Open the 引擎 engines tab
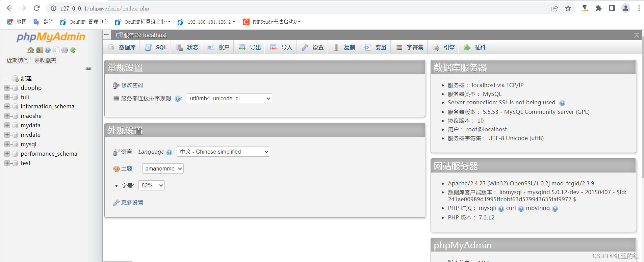644x262 pixels. pyautogui.click(x=444, y=47)
